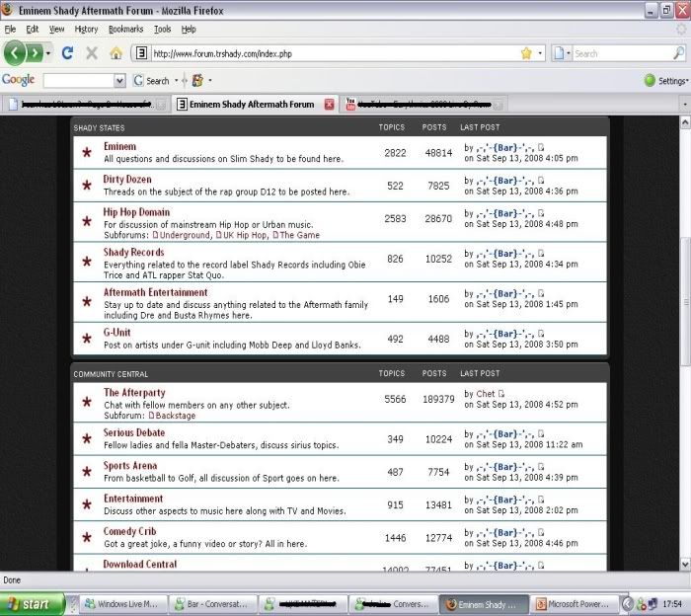Click the YouTube icon on the third tab

coord(350,104)
